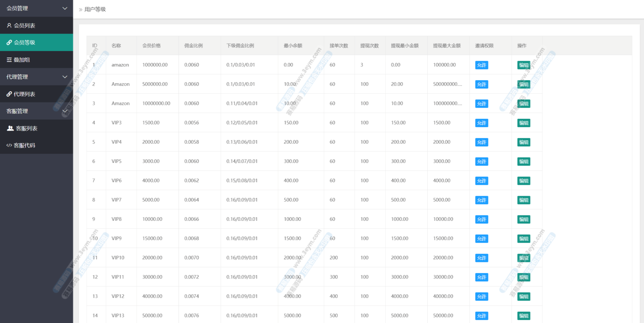This screenshot has height=323, width=644.
Task: Click the link icon beside 代理列表
Action: (x=9, y=94)
